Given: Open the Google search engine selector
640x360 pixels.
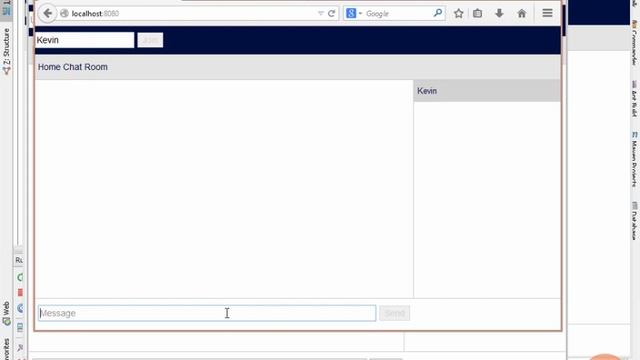Looking at the screenshot, I should pos(353,13).
